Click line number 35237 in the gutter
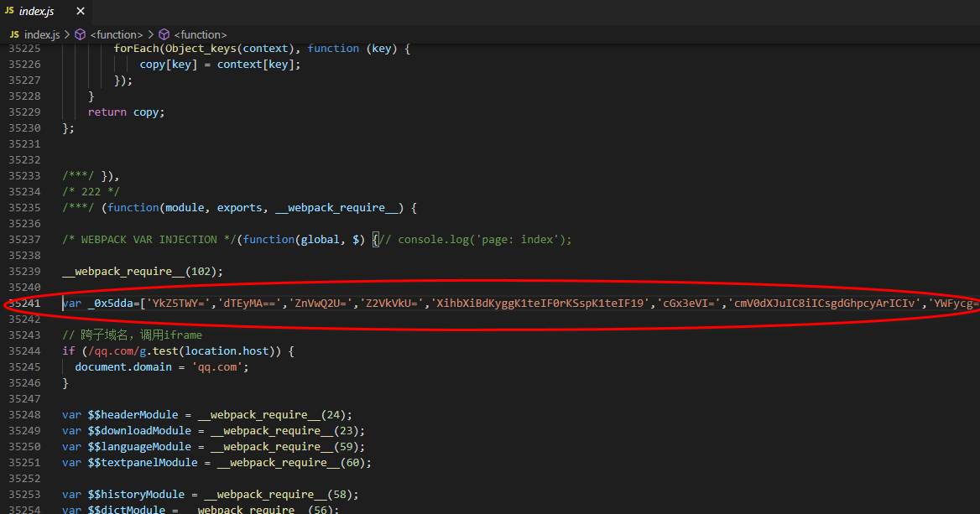This screenshot has height=514, width=980. (24, 240)
